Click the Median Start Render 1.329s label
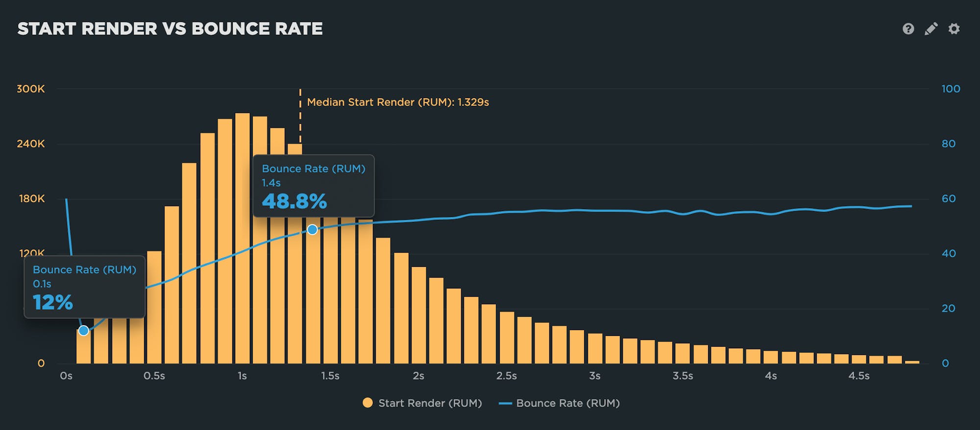The height and width of the screenshot is (430, 980). (397, 102)
